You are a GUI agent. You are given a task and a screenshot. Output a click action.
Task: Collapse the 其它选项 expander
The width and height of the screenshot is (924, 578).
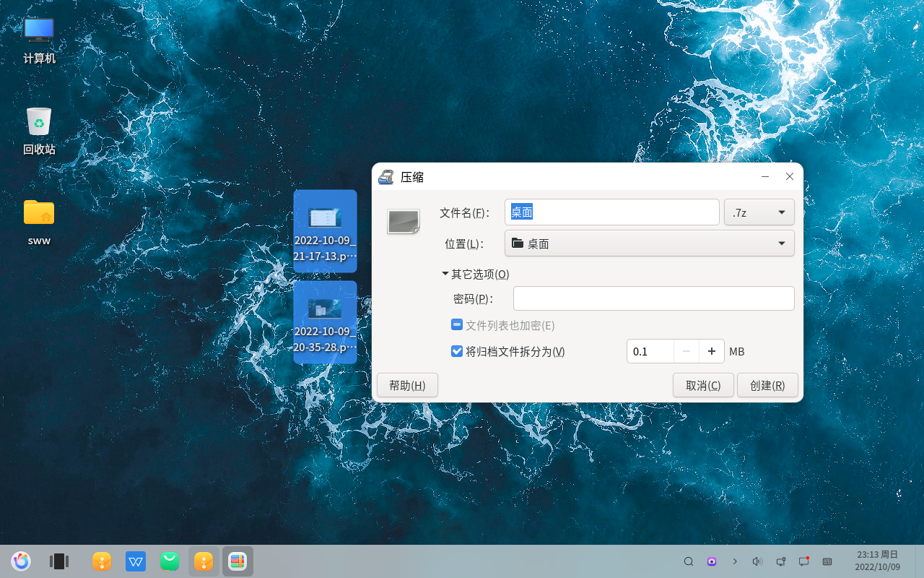[x=476, y=275]
